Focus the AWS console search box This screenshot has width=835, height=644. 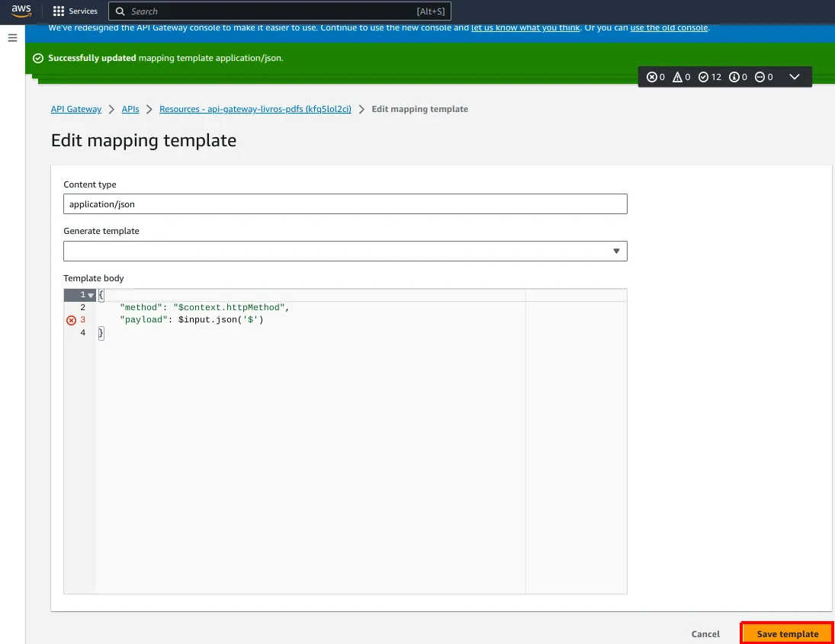(280, 11)
